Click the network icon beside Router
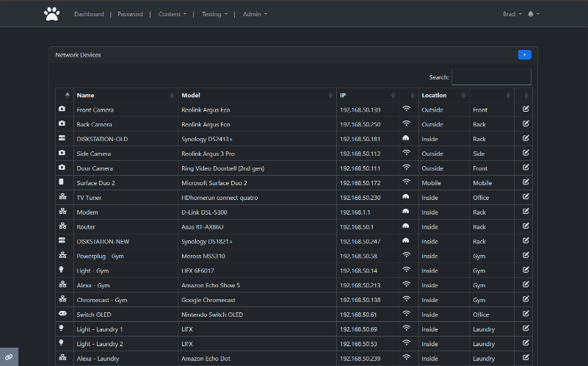The height and width of the screenshot is (366, 588). tap(62, 226)
